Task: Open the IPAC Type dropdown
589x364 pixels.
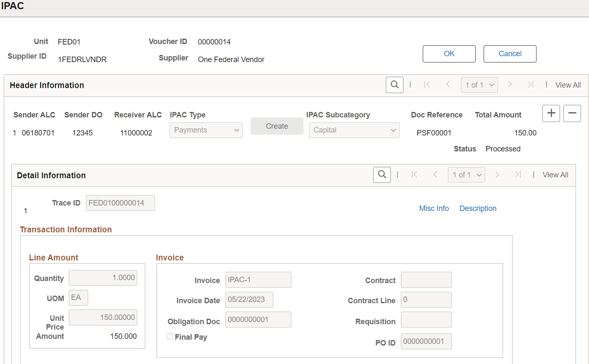Action: [206, 130]
